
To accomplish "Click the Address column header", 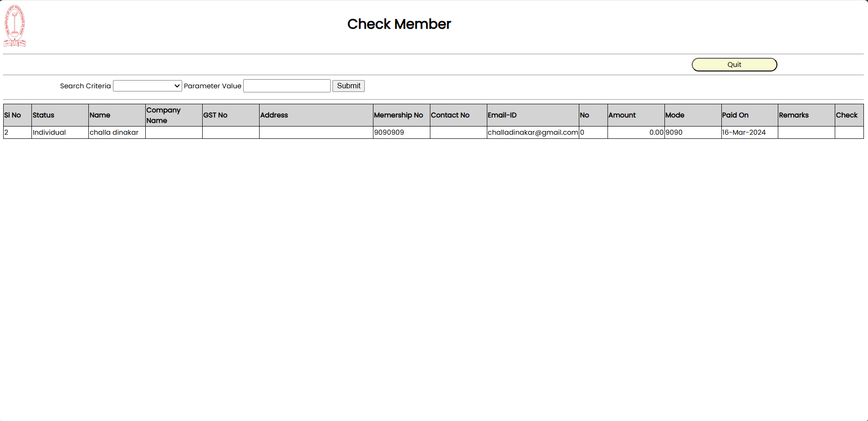I will [x=274, y=115].
